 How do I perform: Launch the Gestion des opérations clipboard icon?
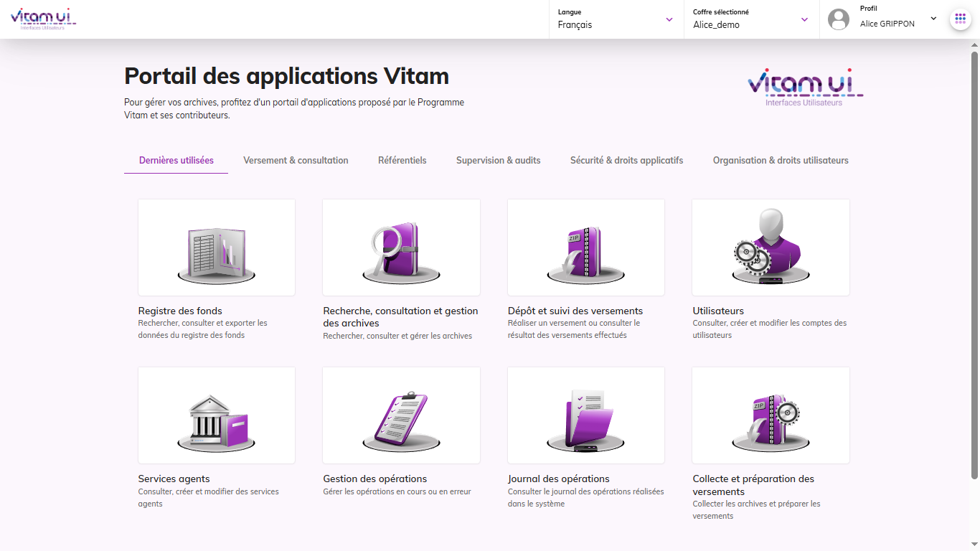pos(401,415)
